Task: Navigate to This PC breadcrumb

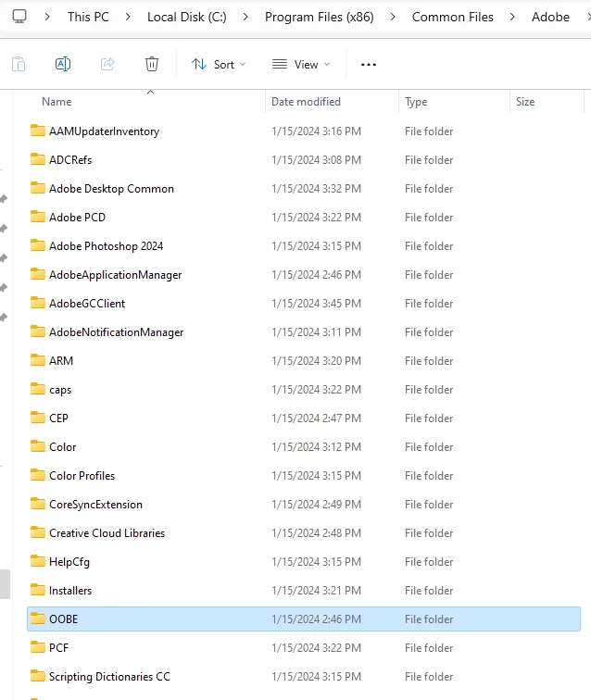Action: point(88,17)
